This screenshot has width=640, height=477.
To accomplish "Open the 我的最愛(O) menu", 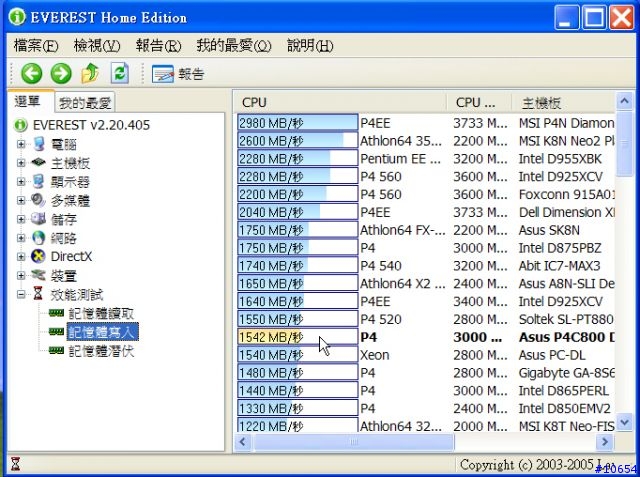I will tap(234, 45).
